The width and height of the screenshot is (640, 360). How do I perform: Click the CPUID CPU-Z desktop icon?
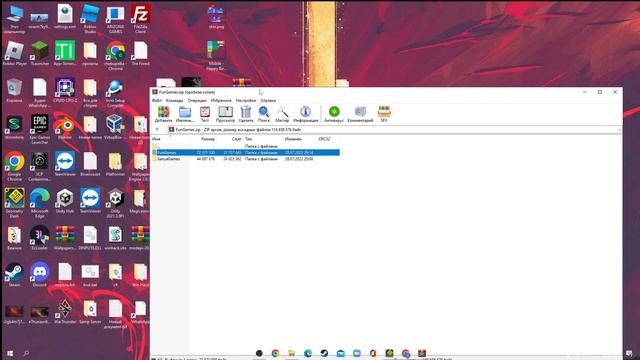point(65,91)
